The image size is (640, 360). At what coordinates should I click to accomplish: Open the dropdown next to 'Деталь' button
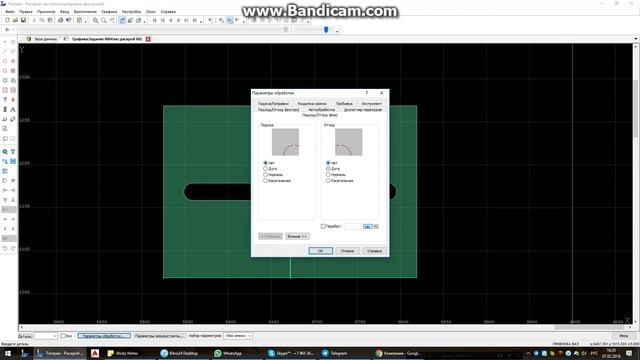tap(46, 336)
